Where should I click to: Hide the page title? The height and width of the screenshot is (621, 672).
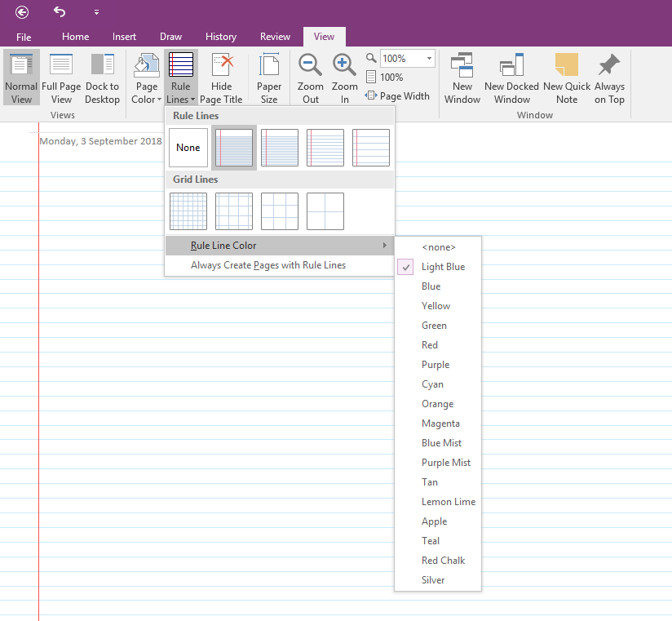pyautogui.click(x=221, y=78)
